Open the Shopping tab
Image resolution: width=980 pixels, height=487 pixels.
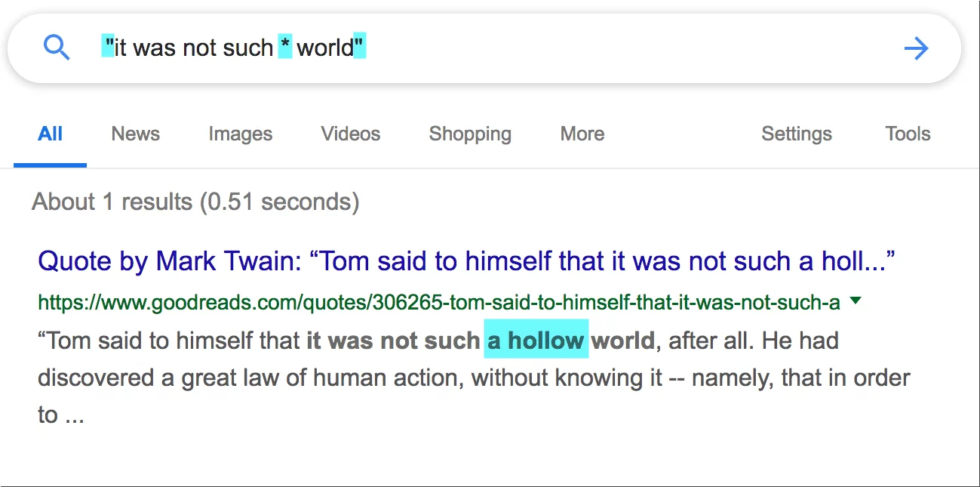point(470,134)
